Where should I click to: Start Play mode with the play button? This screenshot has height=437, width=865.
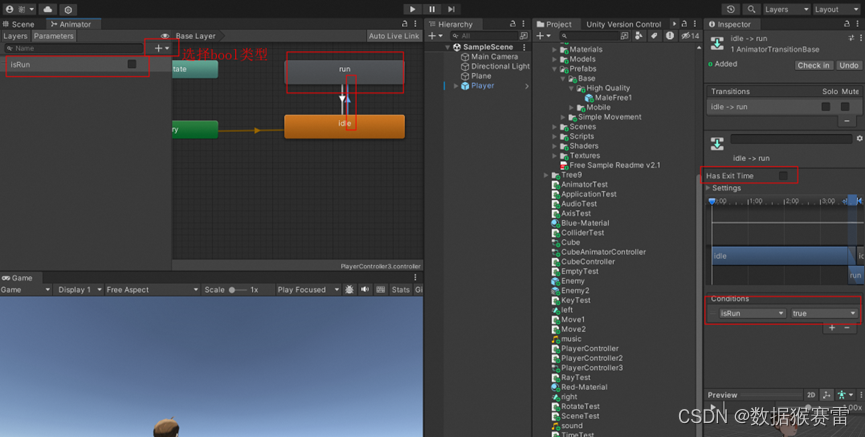pos(412,9)
